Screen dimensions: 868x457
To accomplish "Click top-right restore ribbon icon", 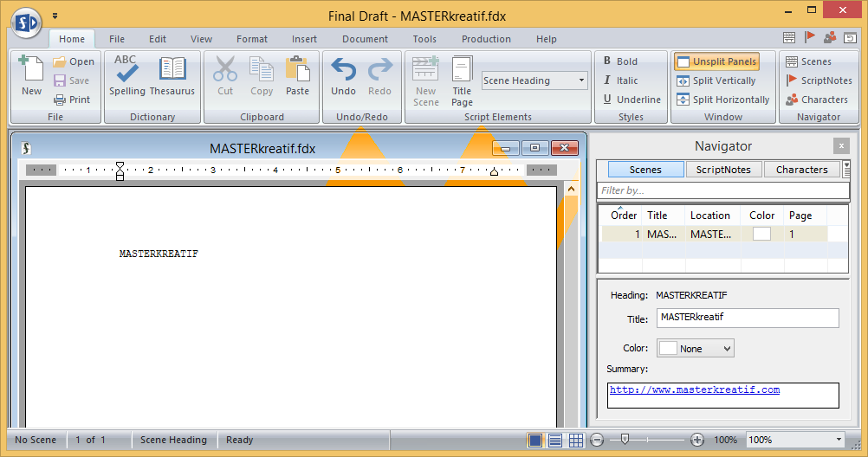I will pyautogui.click(x=850, y=37).
